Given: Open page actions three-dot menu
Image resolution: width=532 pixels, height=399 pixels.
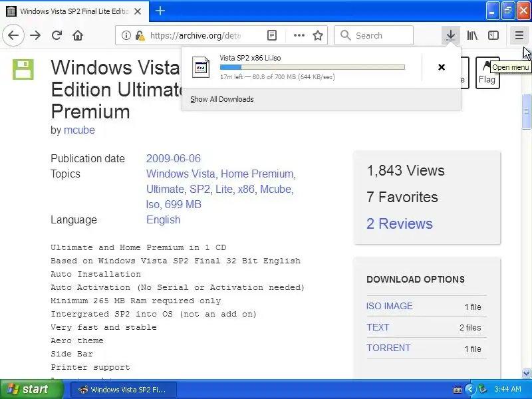Looking at the screenshot, I should point(299,35).
